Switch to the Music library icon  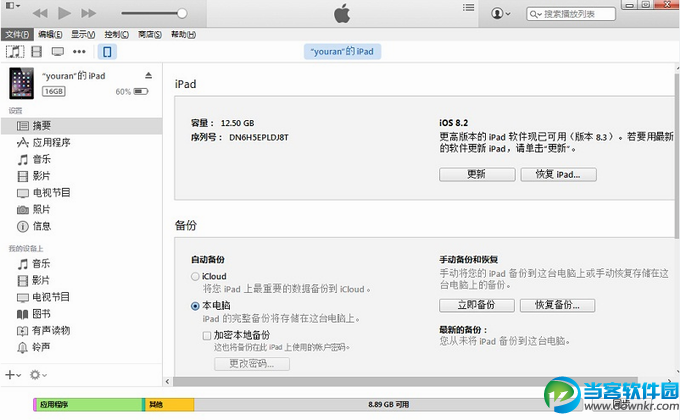[15, 52]
